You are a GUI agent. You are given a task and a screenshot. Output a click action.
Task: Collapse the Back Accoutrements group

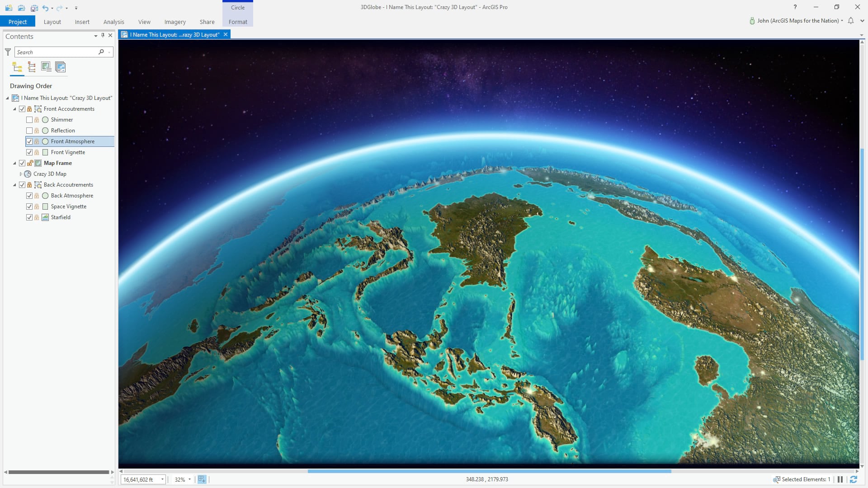pyautogui.click(x=14, y=185)
